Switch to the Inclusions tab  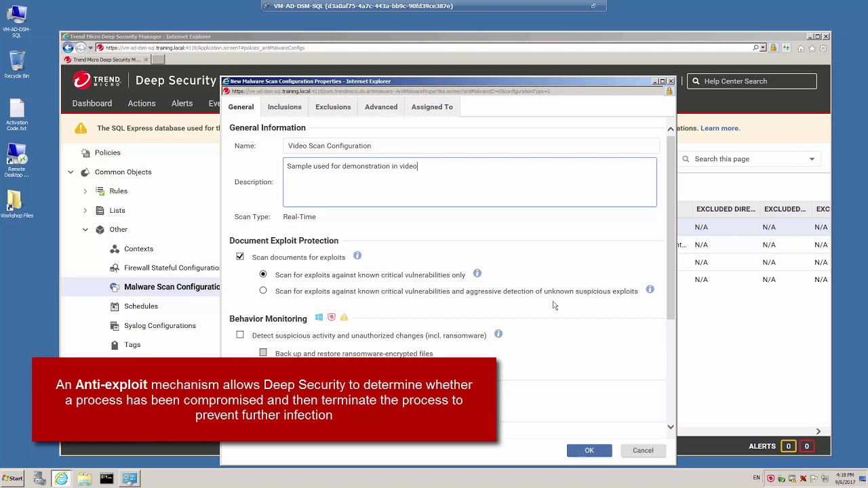284,107
